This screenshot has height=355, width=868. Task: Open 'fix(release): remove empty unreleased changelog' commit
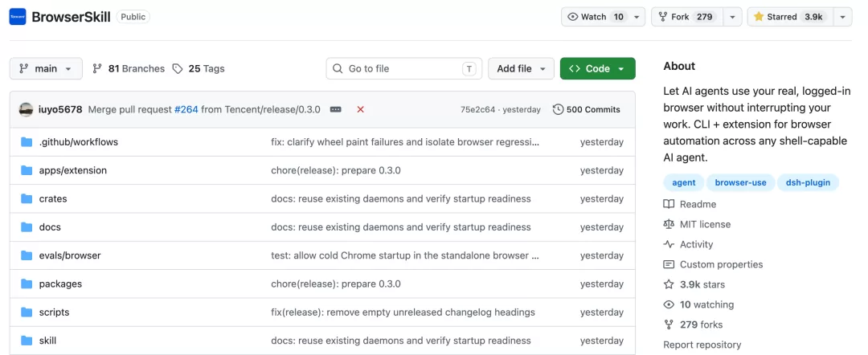click(x=403, y=312)
